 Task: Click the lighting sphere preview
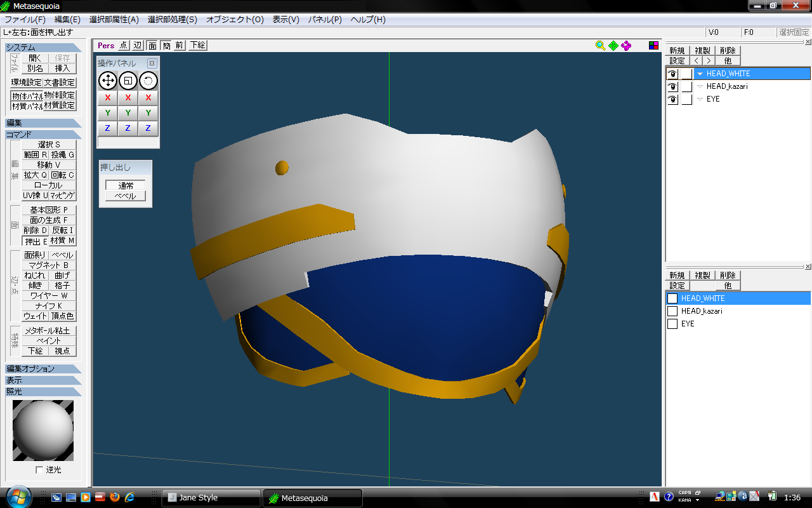point(43,431)
